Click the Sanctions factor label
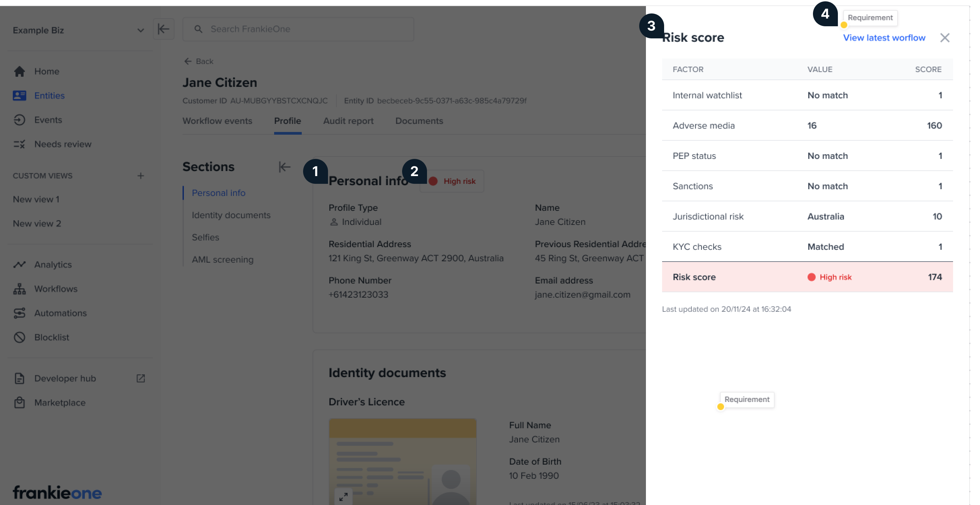 click(x=693, y=186)
